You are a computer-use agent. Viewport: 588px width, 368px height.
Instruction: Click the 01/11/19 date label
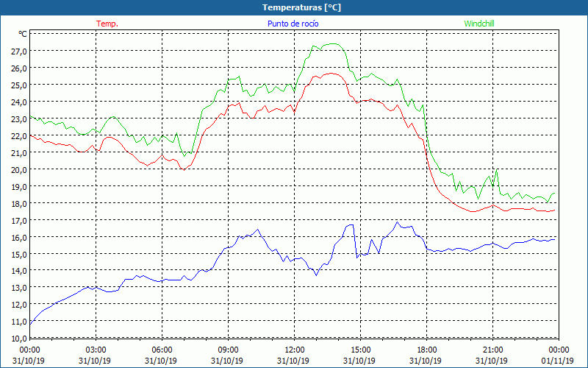pos(558,361)
